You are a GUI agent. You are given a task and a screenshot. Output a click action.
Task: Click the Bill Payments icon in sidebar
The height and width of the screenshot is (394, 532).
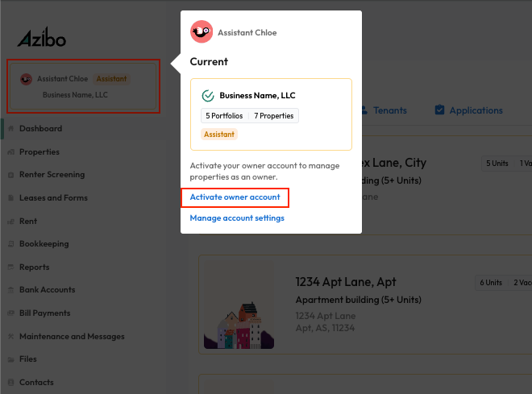[x=10, y=313]
